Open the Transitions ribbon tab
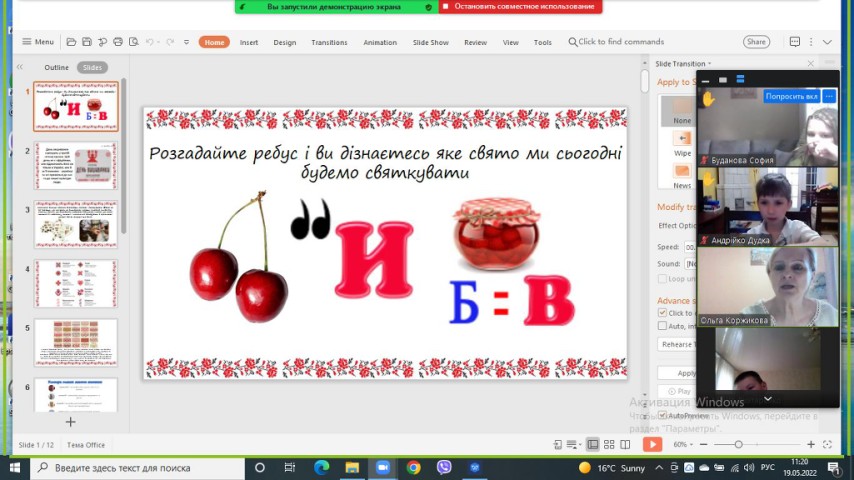 coord(329,42)
